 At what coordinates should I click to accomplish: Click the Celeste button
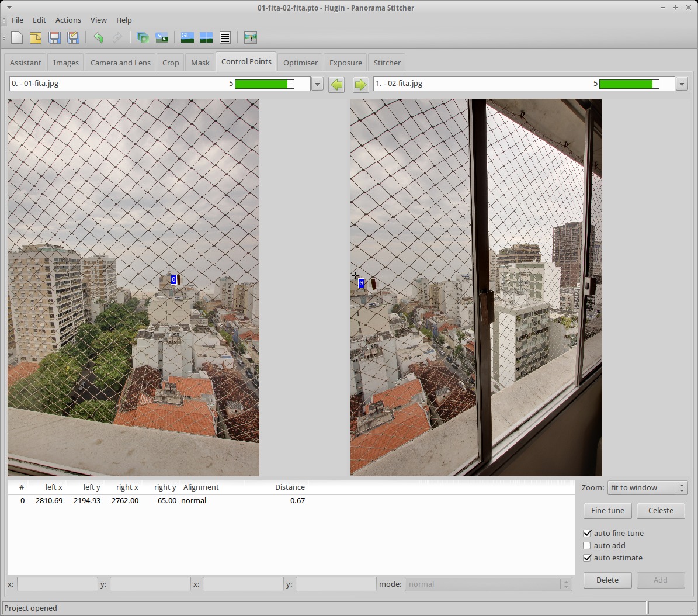click(661, 510)
